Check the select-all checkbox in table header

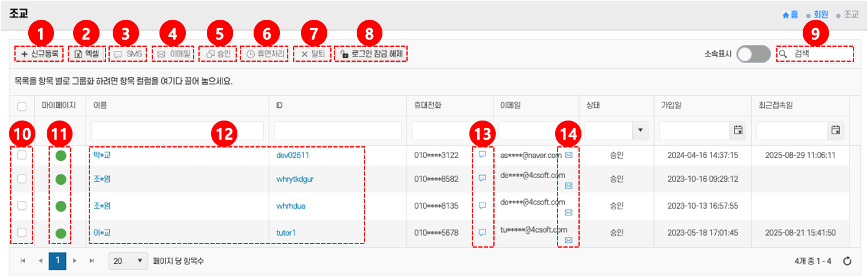22,107
